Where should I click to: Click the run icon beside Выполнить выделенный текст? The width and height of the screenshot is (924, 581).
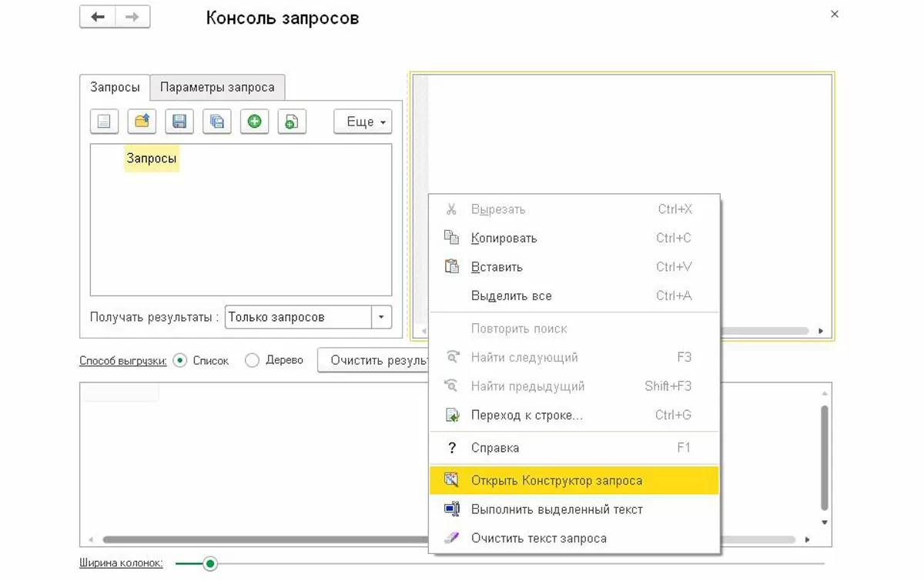(x=452, y=509)
